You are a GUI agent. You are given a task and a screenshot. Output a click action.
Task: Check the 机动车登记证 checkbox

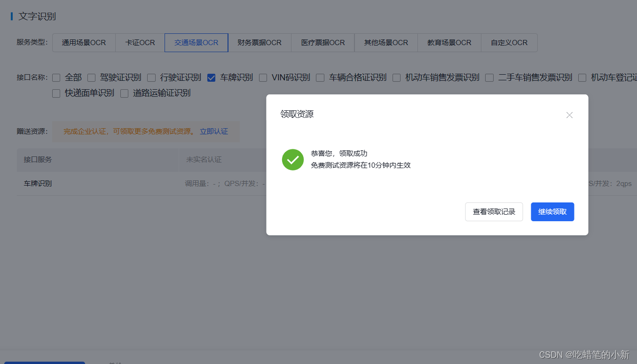(x=582, y=77)
